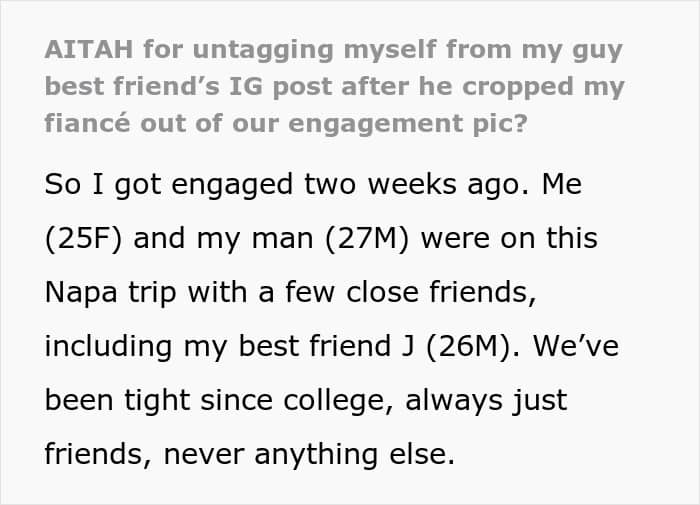700x505 pixels.
Task: Click the final line 'friends, never anything else.'
Action: (250, 454)
